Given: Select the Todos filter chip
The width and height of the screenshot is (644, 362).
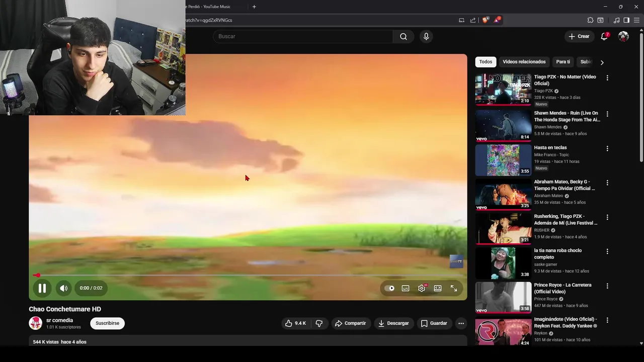Looking at the screenshot, I should point(486,62).
